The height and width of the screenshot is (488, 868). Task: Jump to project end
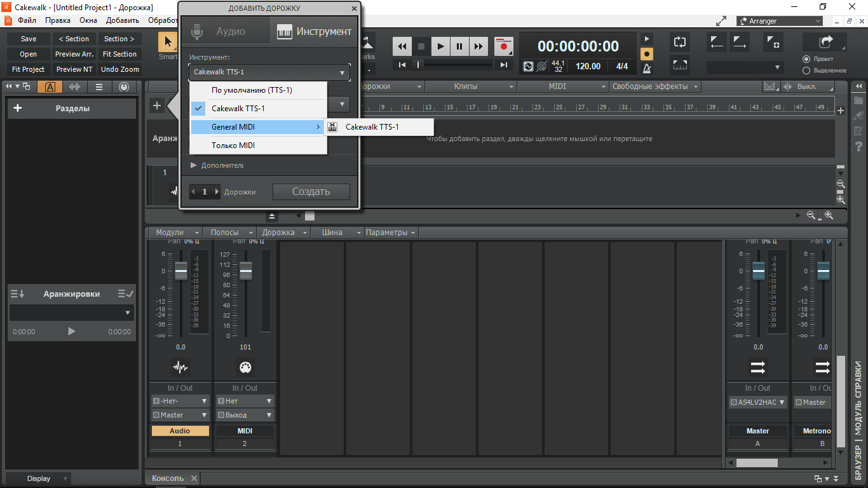[504, 65]
